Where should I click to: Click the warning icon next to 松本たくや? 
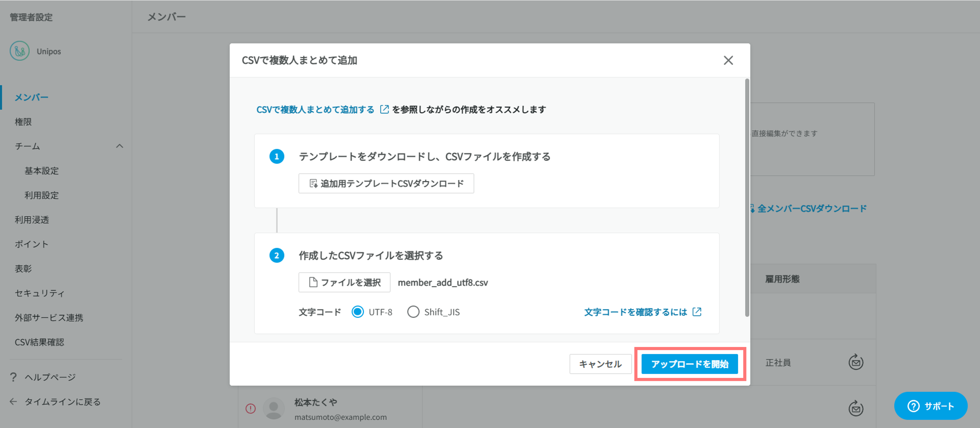[x=250, y=409]
